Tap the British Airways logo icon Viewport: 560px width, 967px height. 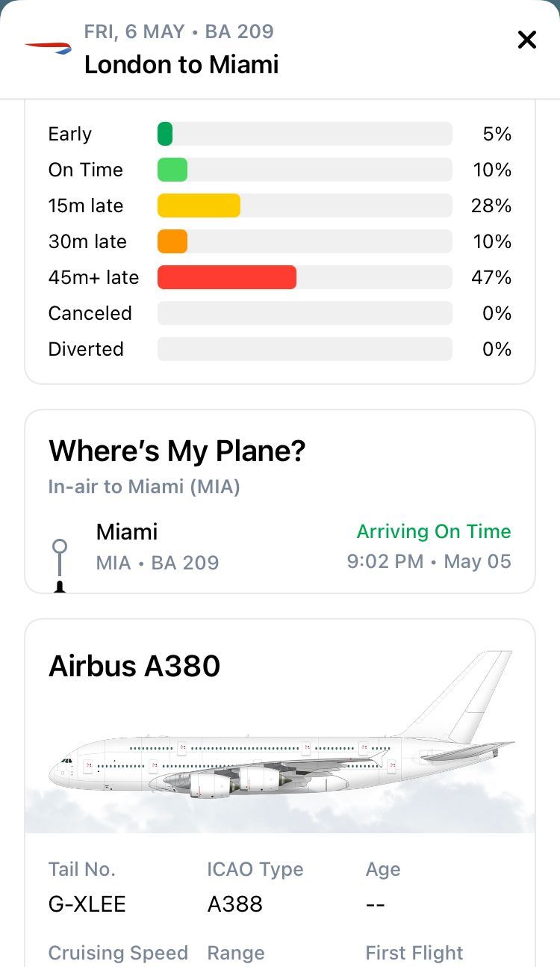48,48
